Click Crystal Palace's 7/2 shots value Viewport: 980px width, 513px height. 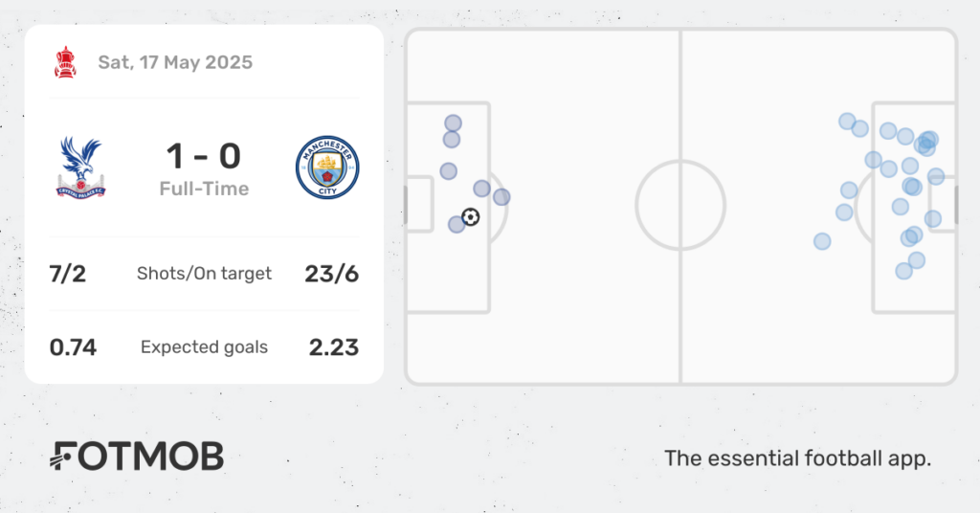(x=68, y=274)
